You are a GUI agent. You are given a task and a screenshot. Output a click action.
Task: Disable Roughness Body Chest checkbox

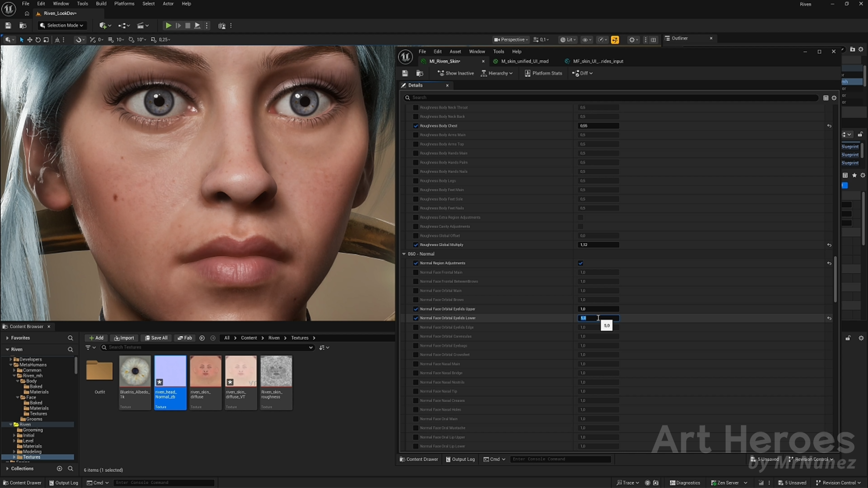coord(416,126)
